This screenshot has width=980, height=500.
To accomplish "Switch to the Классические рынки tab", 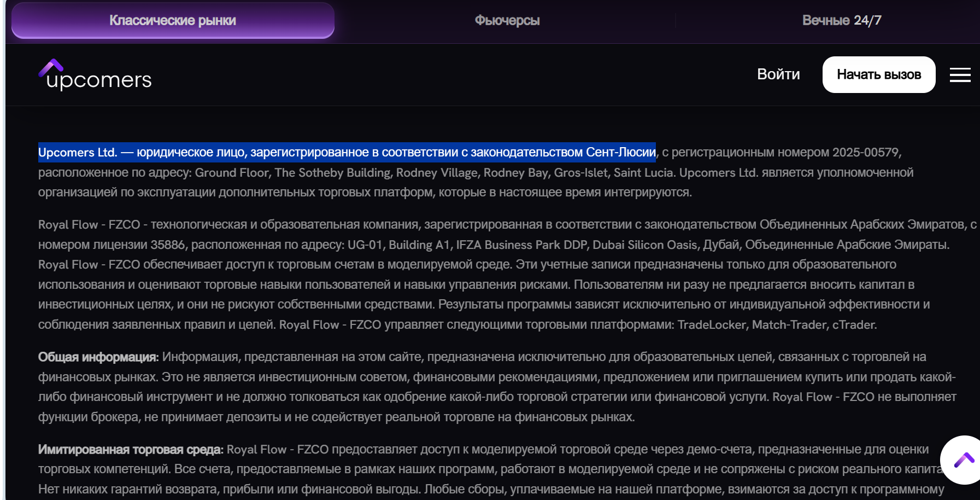I will [x=173, y=20].
